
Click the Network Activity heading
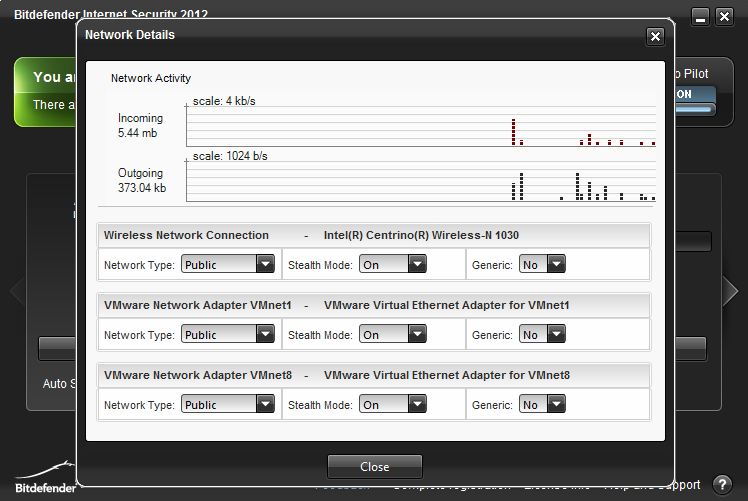pyautogui.click(x=151, y=78)
